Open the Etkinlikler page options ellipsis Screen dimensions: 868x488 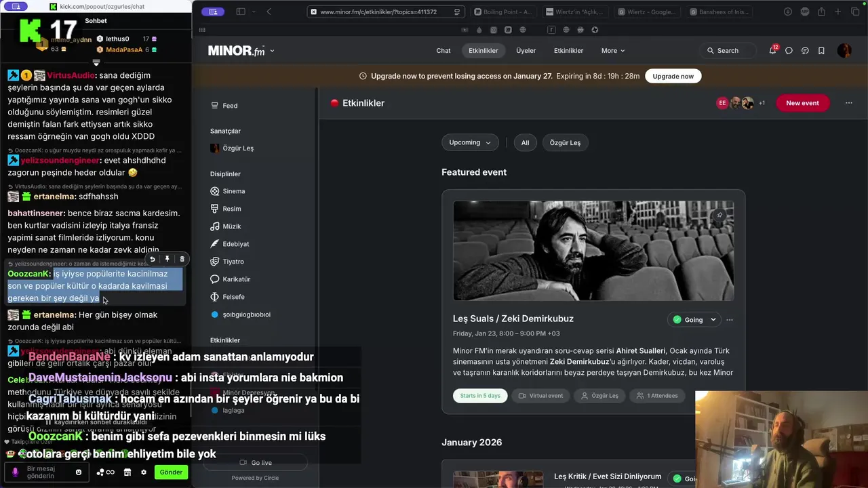click(x=849, y=103)
